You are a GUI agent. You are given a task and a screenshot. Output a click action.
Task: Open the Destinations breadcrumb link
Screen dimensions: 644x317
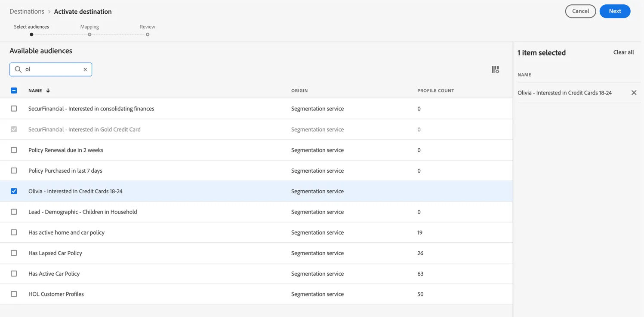(x=27, y=12)
